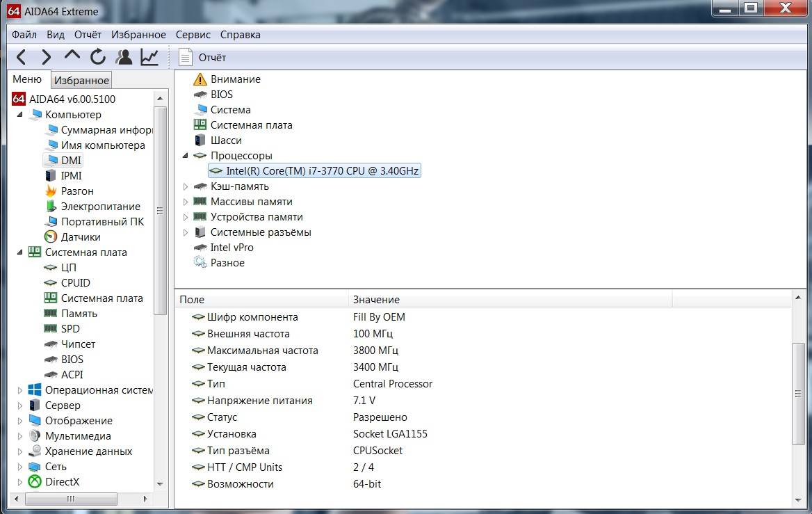Select Суммарная информация in the sidebar
This screenshot has height=514, width=812.
(x=99, y=130)
